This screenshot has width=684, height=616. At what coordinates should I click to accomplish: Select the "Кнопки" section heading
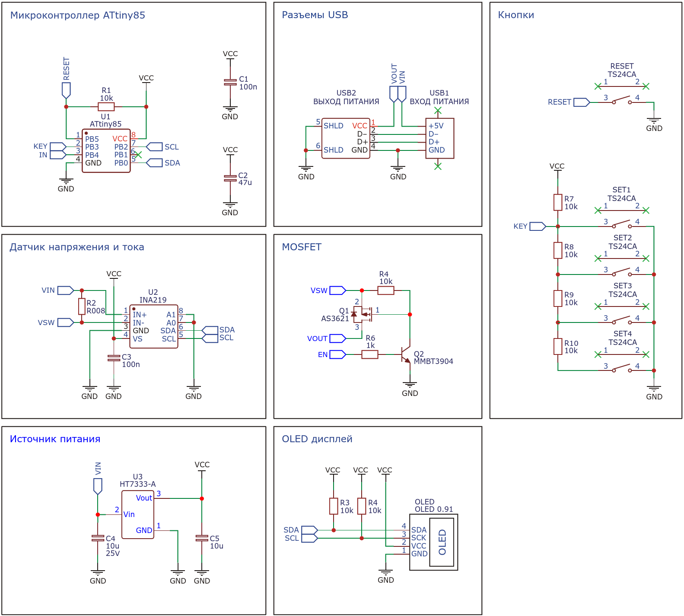(x=516, y=15)
